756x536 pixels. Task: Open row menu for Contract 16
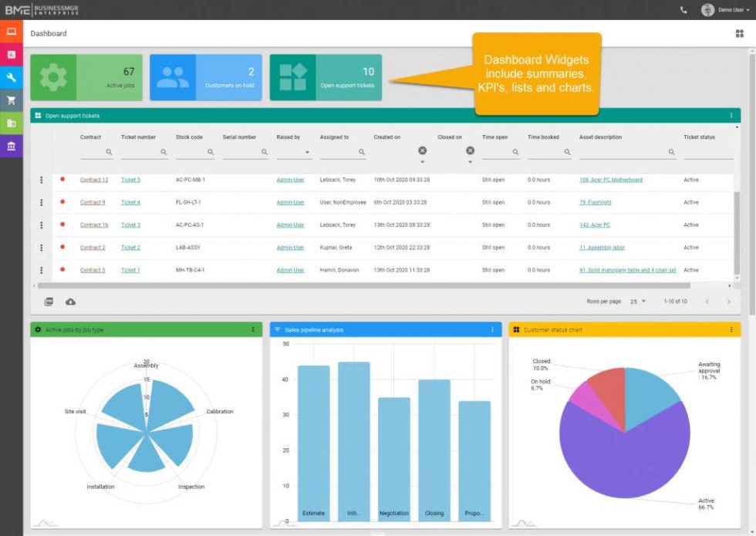pyautogui.click(x=42, y=225)
